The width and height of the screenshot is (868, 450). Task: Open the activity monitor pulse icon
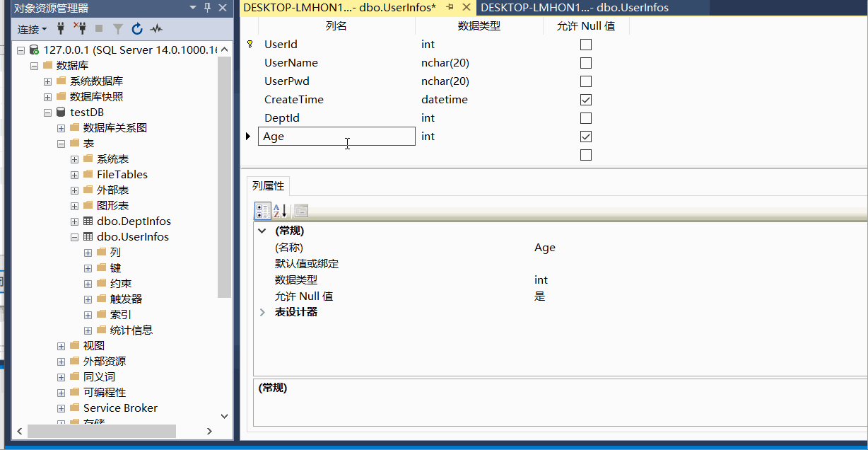[156, 29]
